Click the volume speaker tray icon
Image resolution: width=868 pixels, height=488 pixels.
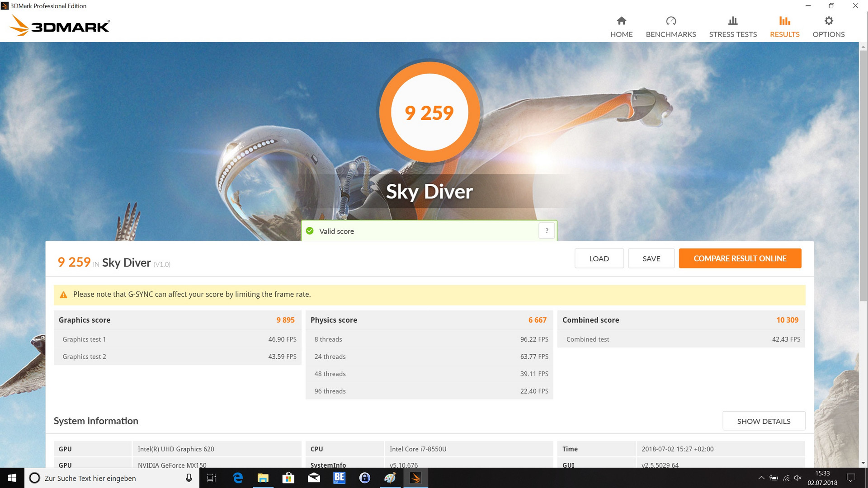(797, 478)
